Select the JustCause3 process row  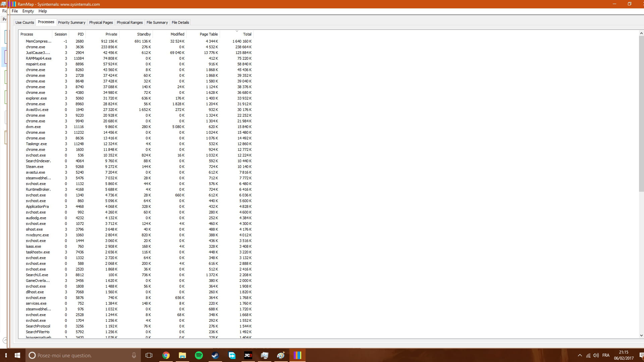(x=136, y=53)
